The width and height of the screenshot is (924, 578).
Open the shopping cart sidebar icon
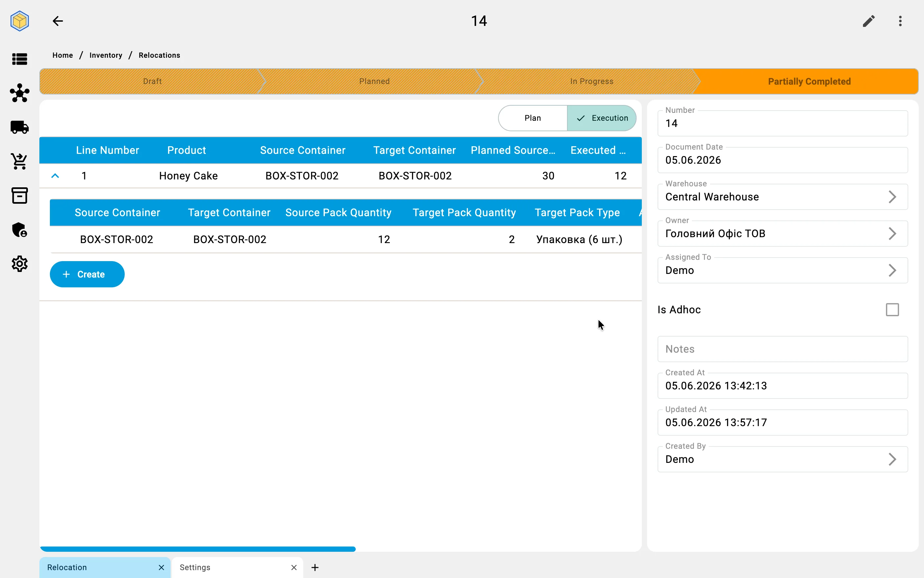[x=19, y=161]
